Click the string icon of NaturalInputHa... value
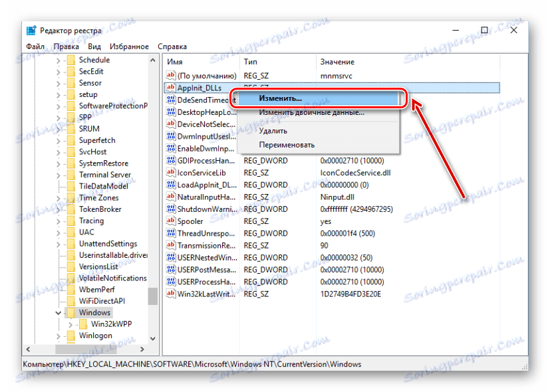550x392 pixels. (170, 197)
